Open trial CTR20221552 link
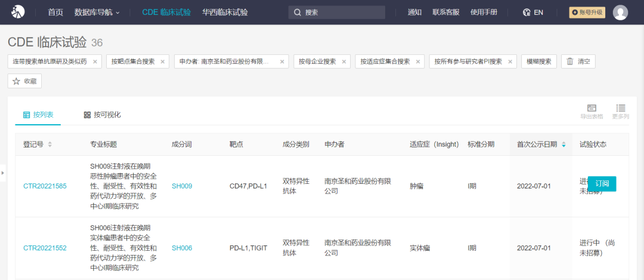Viewport: 644px width, 280px height. click(45, 248)
